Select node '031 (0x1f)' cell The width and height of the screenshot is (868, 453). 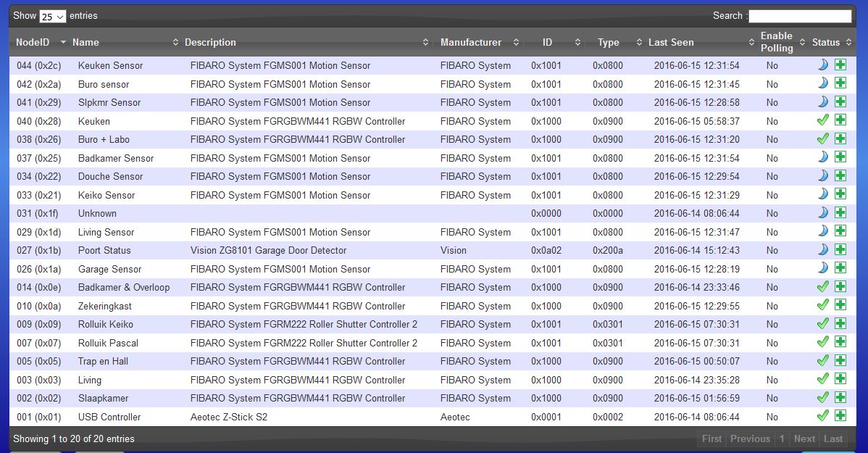[37, 213]
